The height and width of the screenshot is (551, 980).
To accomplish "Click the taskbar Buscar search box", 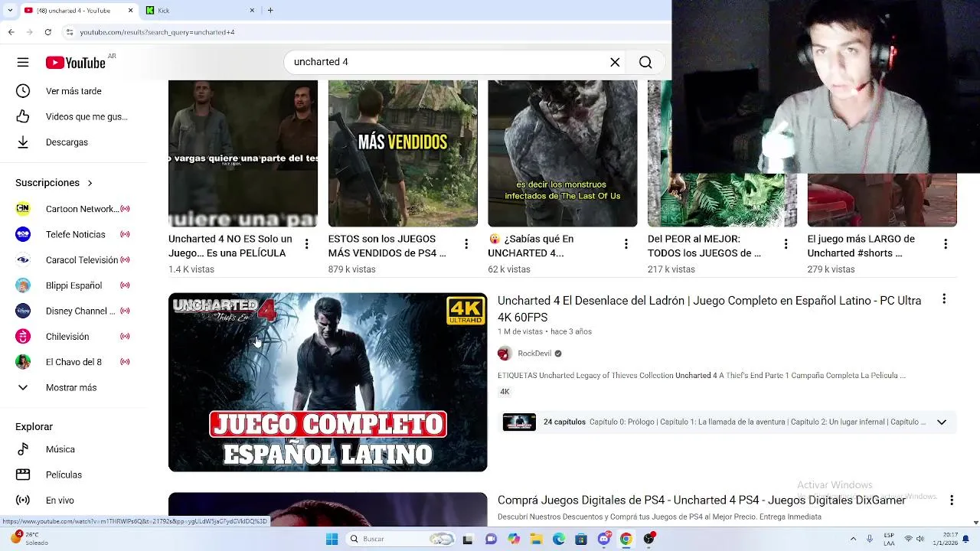I will [x=400, y=539].
